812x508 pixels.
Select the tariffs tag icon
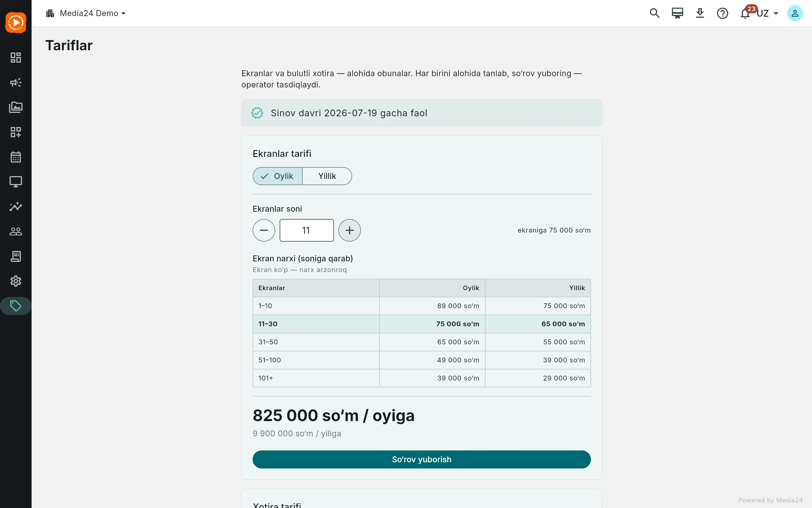tap(16, 306)
